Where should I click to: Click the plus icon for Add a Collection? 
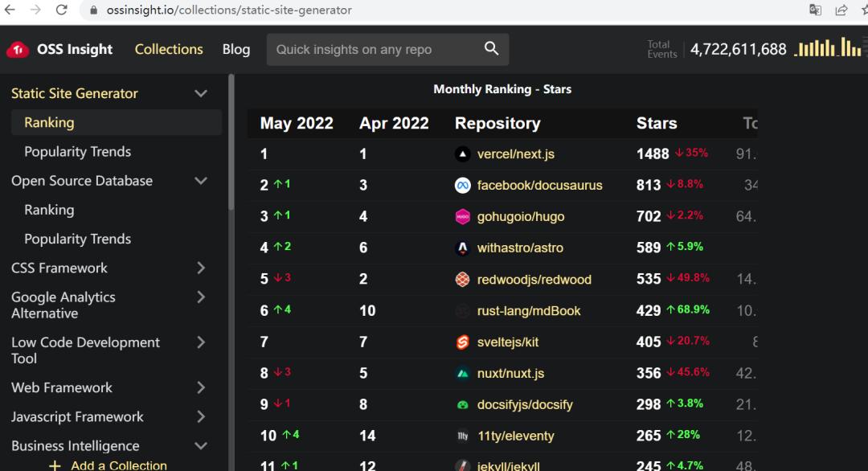point(55,466)
